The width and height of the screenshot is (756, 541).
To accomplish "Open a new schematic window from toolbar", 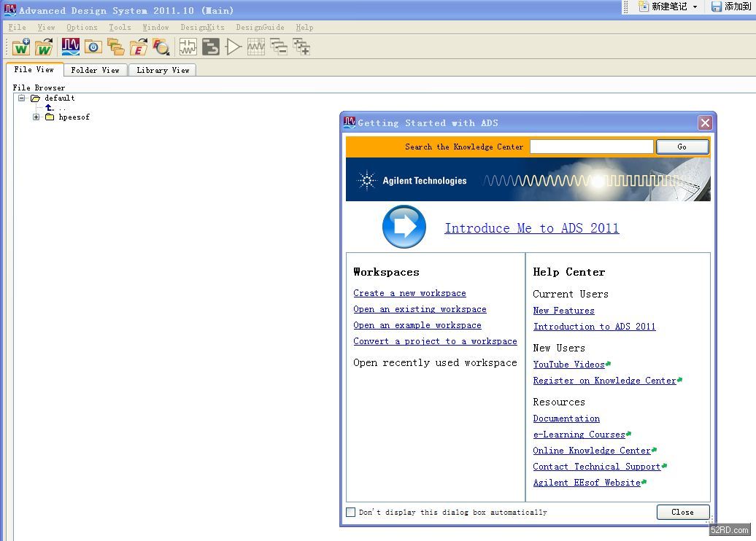I will (188, 47).
